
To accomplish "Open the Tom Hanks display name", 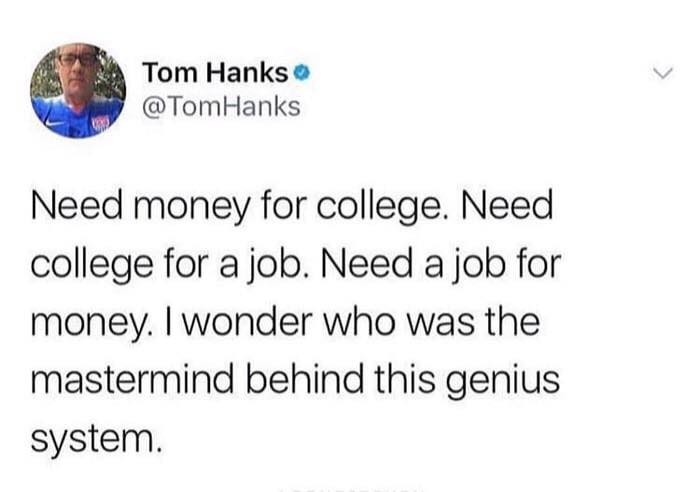I will click(x=216, y=73).
